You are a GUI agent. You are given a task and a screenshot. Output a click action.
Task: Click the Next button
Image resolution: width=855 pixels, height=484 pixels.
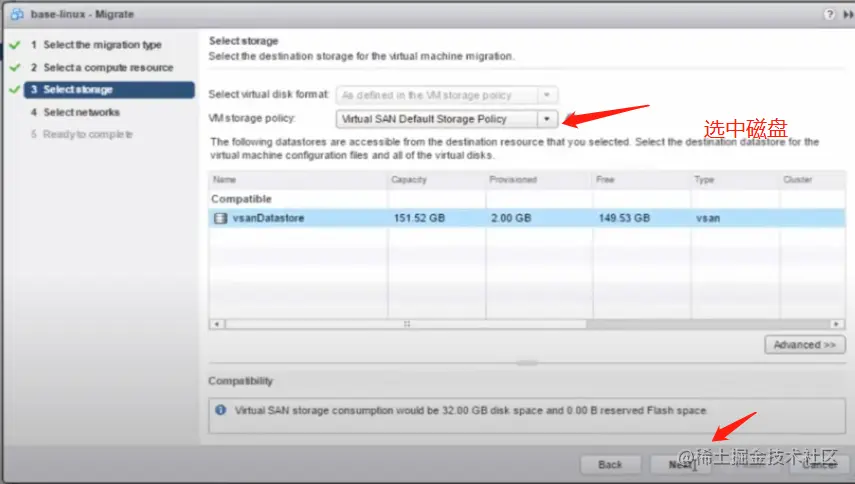click(x=681, y=464)
